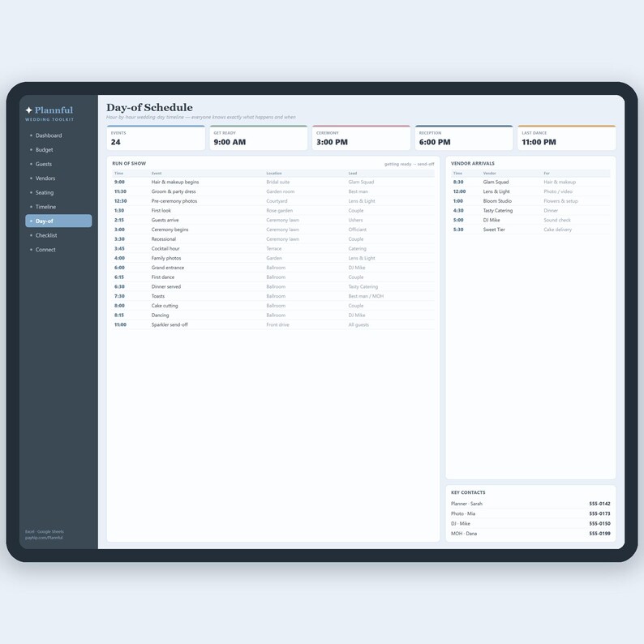Go to the Budget page
The height and width of the screenshot is (644, 644).
pyautogui.click(x=58, y=150)
